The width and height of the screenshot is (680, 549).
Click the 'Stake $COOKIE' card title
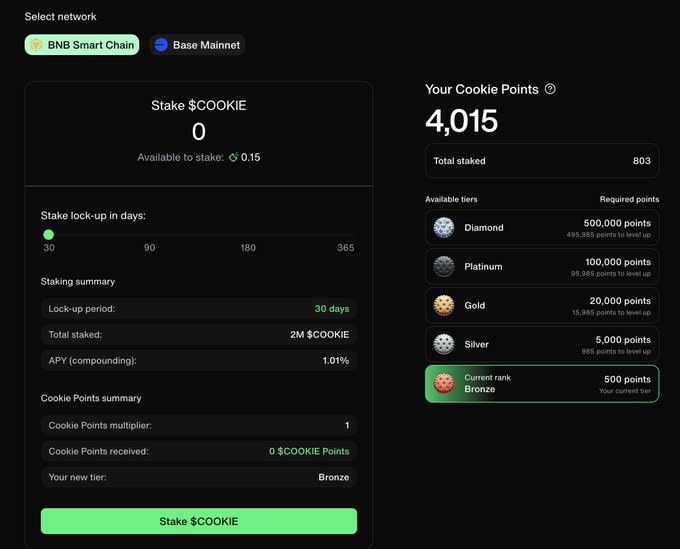[x=199, y=105]
